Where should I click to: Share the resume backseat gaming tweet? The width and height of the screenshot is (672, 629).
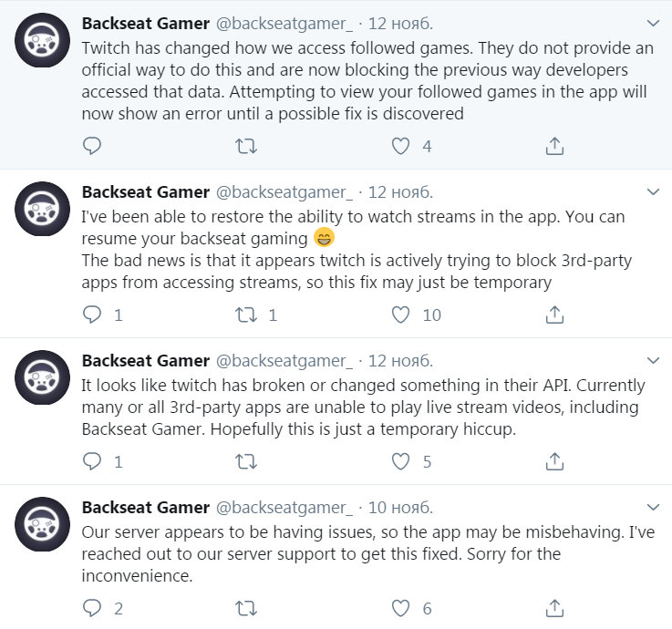(554, 314)
